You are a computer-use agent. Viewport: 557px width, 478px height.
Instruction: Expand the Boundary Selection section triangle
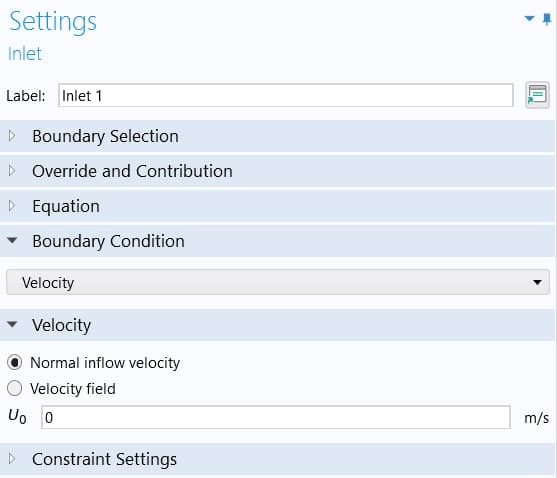click(x=12, y=136)
